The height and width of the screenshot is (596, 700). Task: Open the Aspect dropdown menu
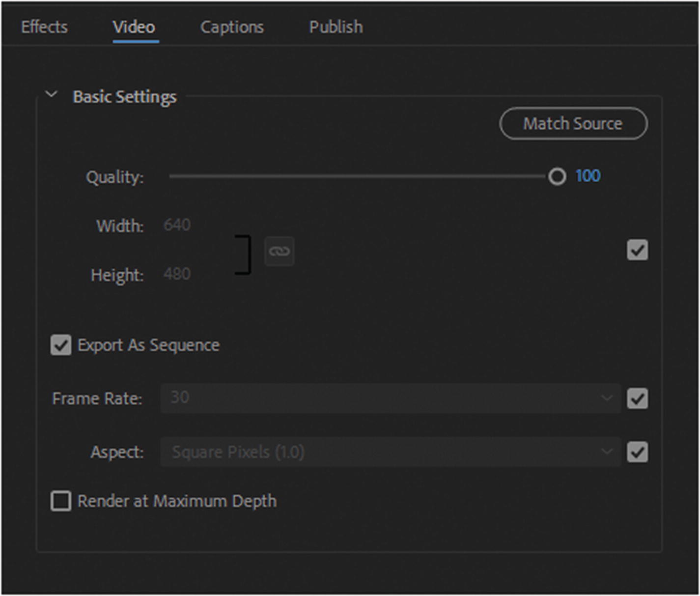tap(390, 452)
